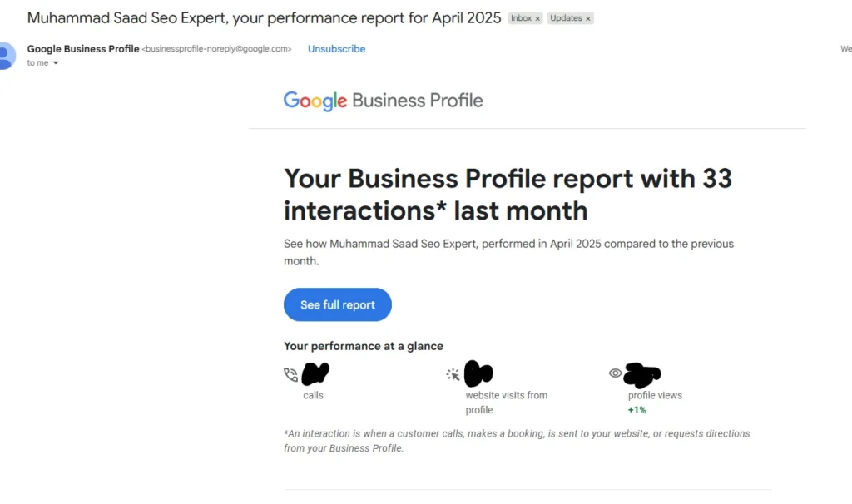Click the Unsubscribe link
852x504 pixels.
point(336,49)
